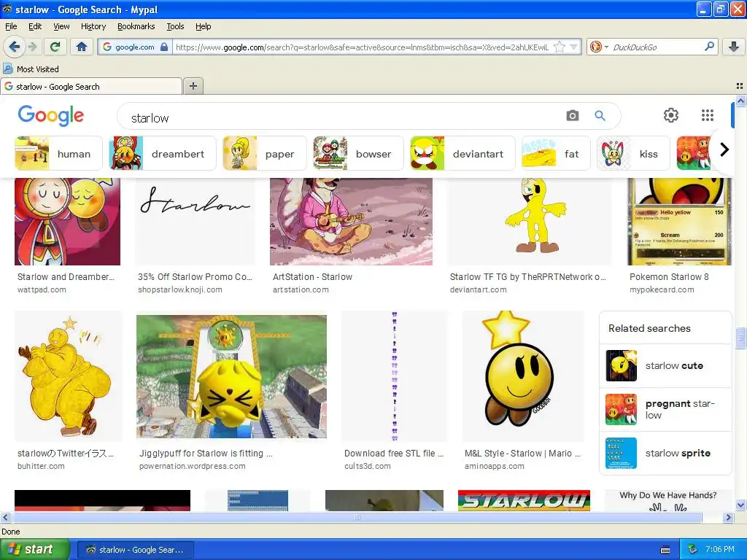Click the horizontal scrollbar right arrow
The height and width of the screenshot is (560, 747).
[x=728, y=517]
